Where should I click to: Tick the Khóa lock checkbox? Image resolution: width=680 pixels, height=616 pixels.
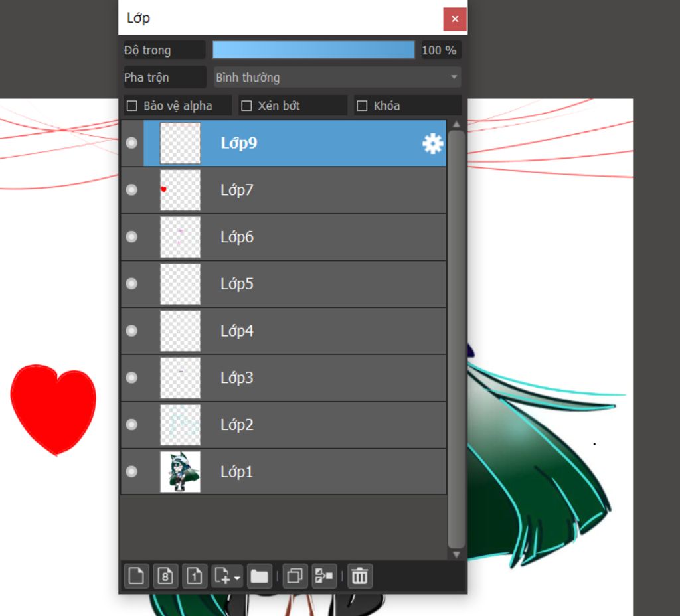tap(362, 106)
